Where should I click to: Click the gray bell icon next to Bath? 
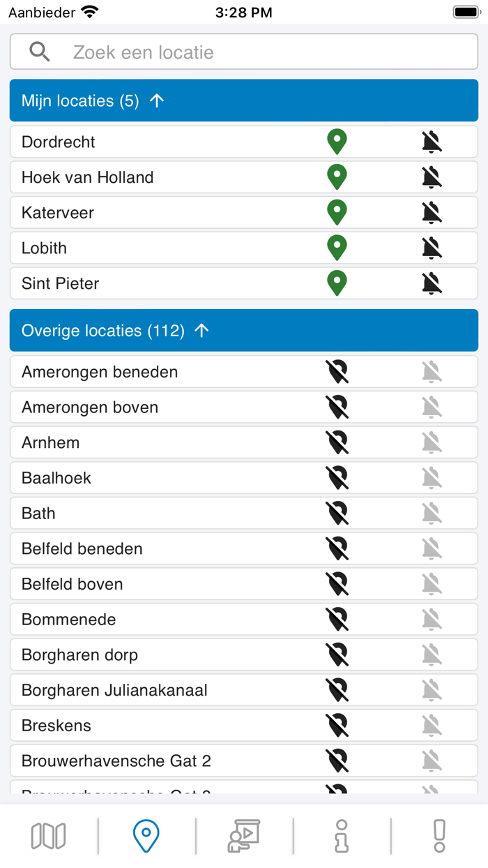[x=432, y=512]
